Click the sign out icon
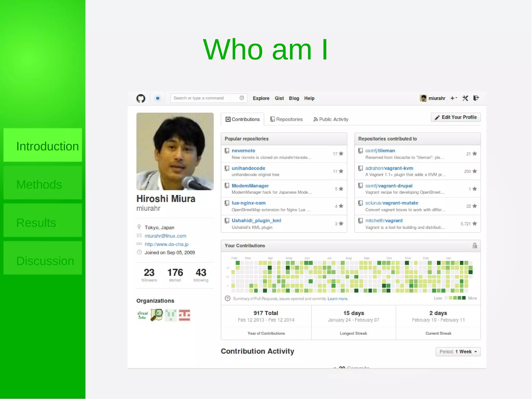Viewport: 532px width, 399px height. (x=476, y=98)
